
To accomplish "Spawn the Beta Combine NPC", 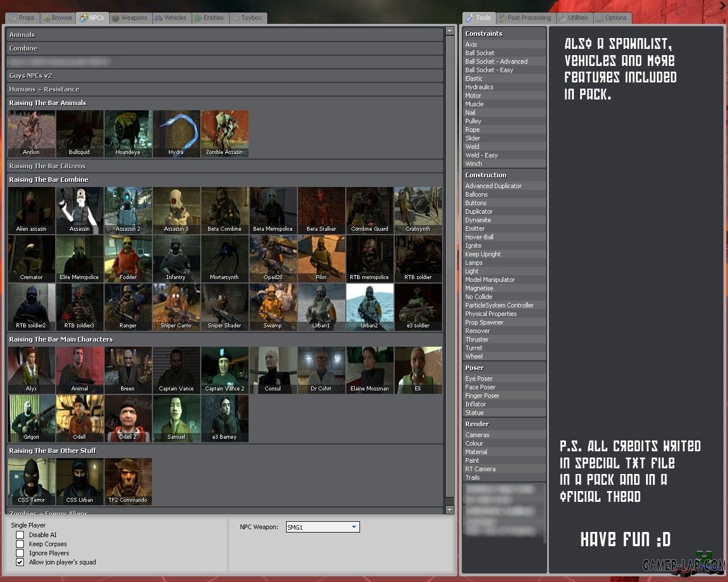I will click(225, 211).
